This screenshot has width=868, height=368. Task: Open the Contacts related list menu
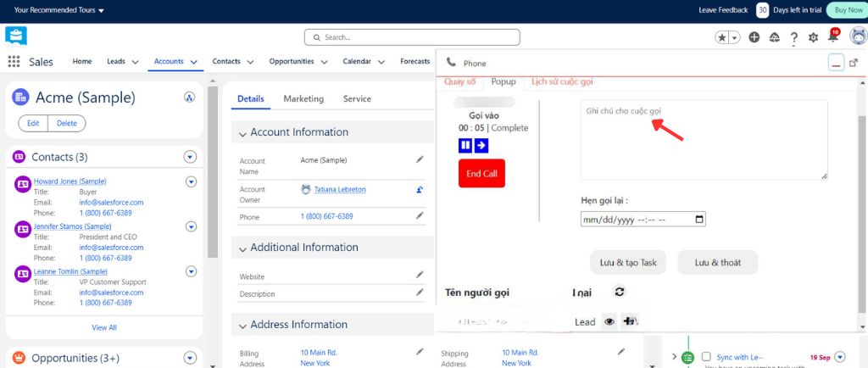click(x=190, y=157)
